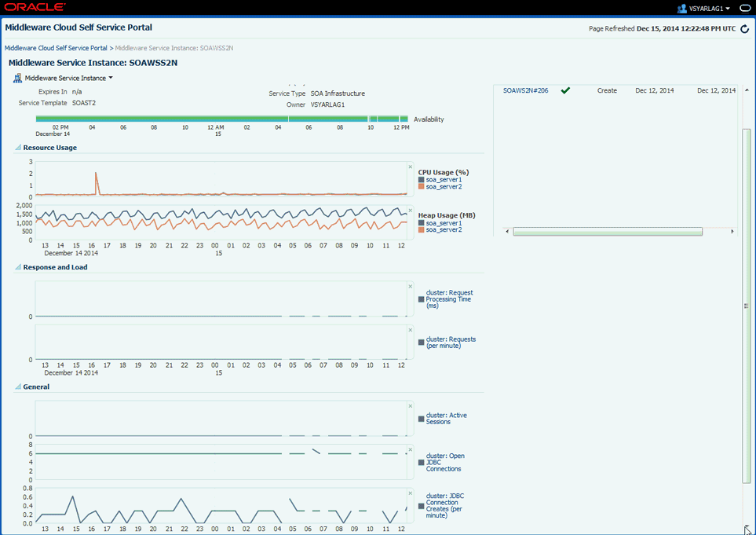Close the Open JDBC Connections chart
The height and width of the screenshot is (535, 756).
pos(411,449)
